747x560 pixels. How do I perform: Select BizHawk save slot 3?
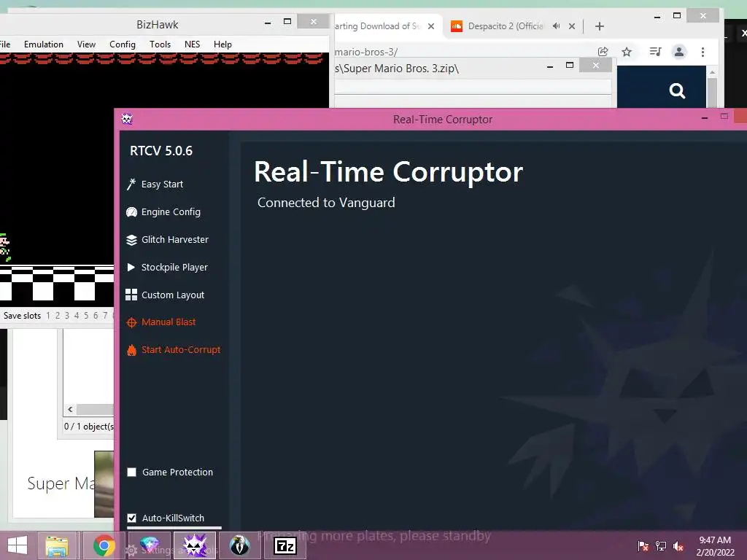[x=66, y=315]
